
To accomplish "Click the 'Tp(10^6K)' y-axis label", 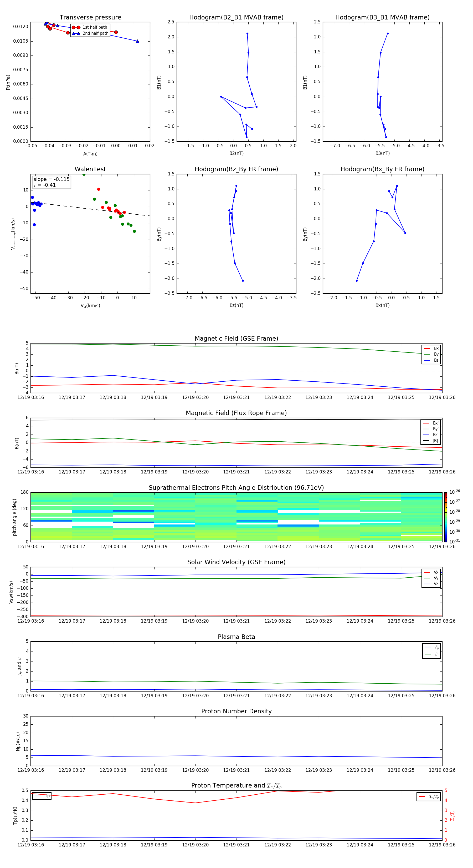I will [15, 815].
